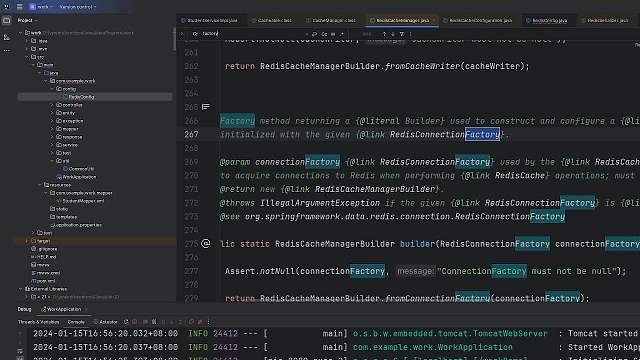
Task: Click TomcatWebServer logger in console
Action: (x=450, y=333)
